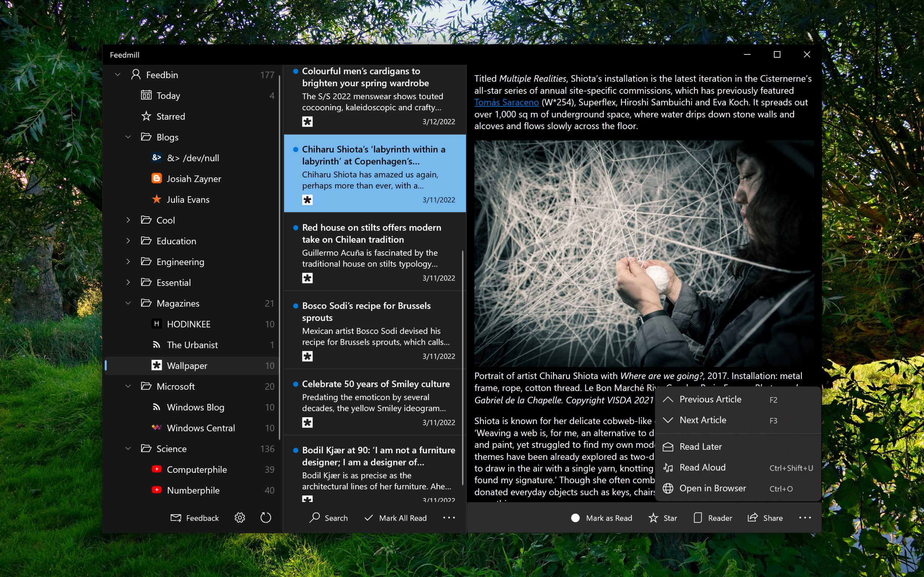Click the Tomás Saraceno link
The image size is (924, 577).
506,102
